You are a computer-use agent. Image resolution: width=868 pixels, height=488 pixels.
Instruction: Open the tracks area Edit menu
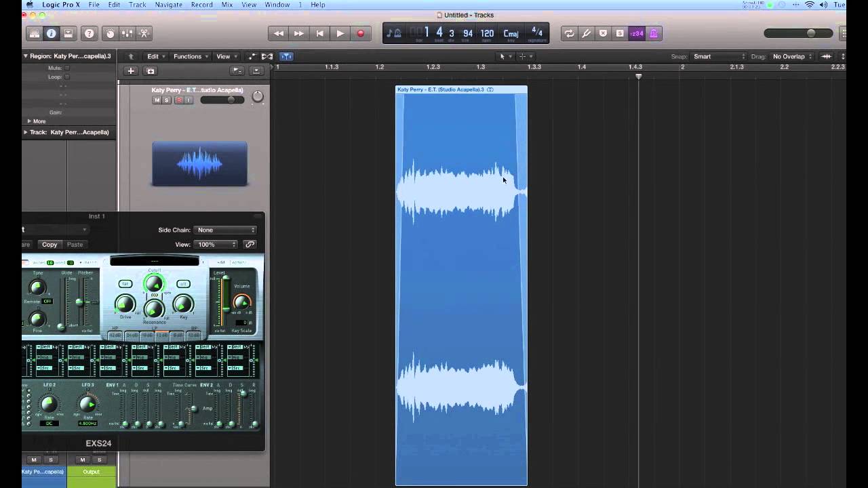point(156,56)
